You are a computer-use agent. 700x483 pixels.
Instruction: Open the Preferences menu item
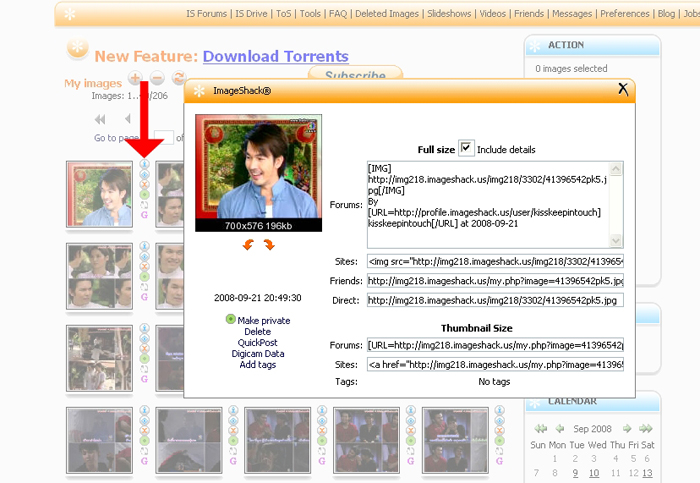tap(625, 14)
